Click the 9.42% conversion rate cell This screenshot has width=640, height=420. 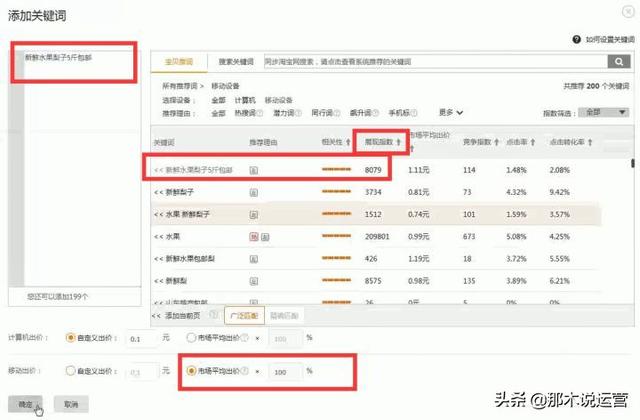pyautogui.click(x=559, y=192)
